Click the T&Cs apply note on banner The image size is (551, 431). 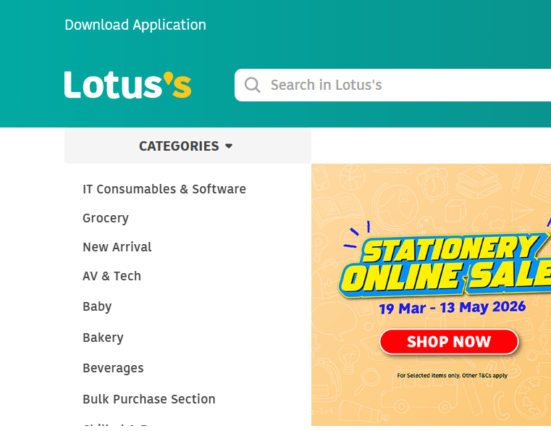pyautogui.click(x=452, y=376)
